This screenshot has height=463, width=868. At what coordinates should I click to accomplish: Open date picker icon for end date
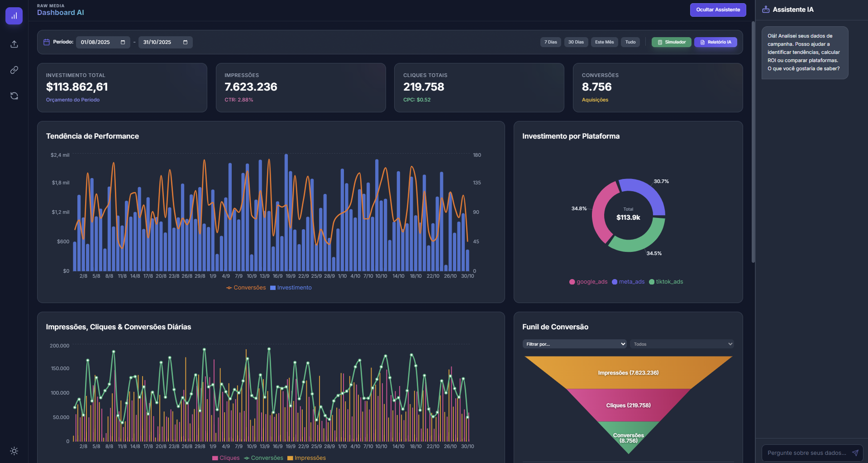(185, 42)
